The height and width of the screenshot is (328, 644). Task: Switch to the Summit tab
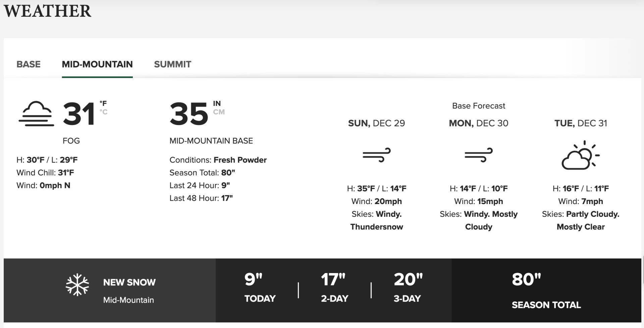click(172, 64)
